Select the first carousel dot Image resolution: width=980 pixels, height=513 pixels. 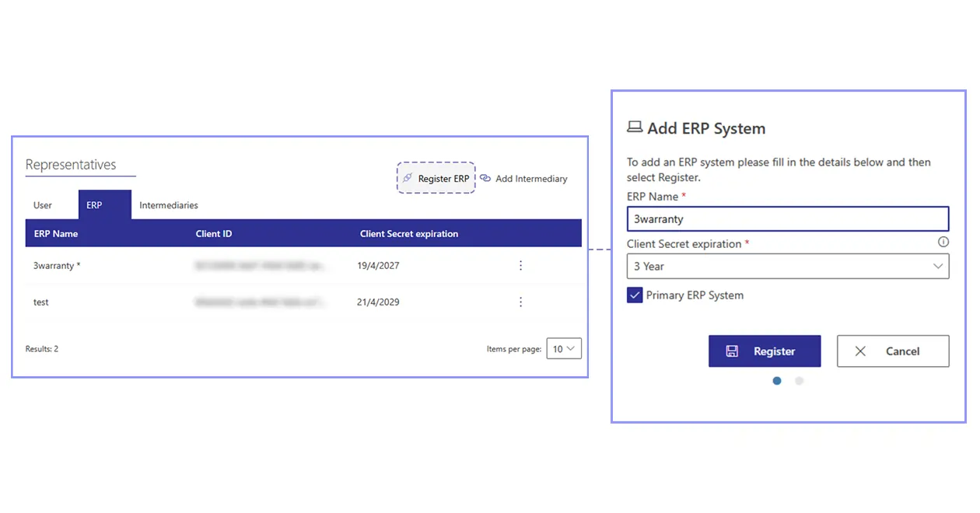[x=776, y=381]
